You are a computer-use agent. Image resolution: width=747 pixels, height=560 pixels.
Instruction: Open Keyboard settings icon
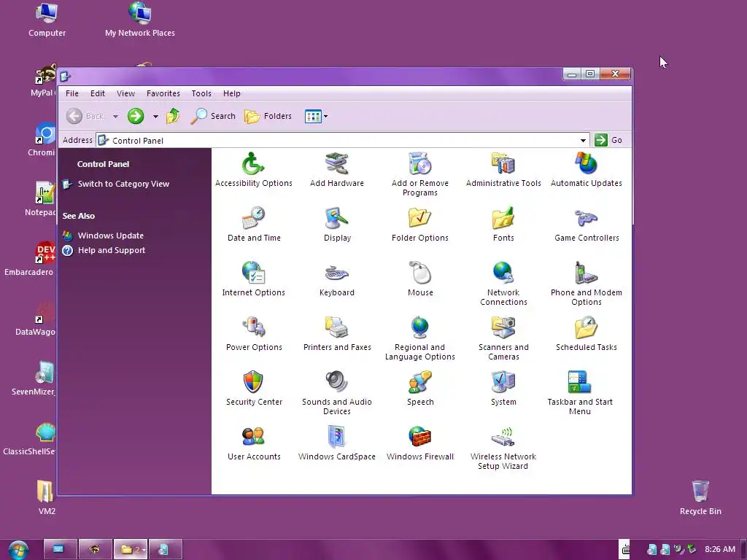[337, 279]
